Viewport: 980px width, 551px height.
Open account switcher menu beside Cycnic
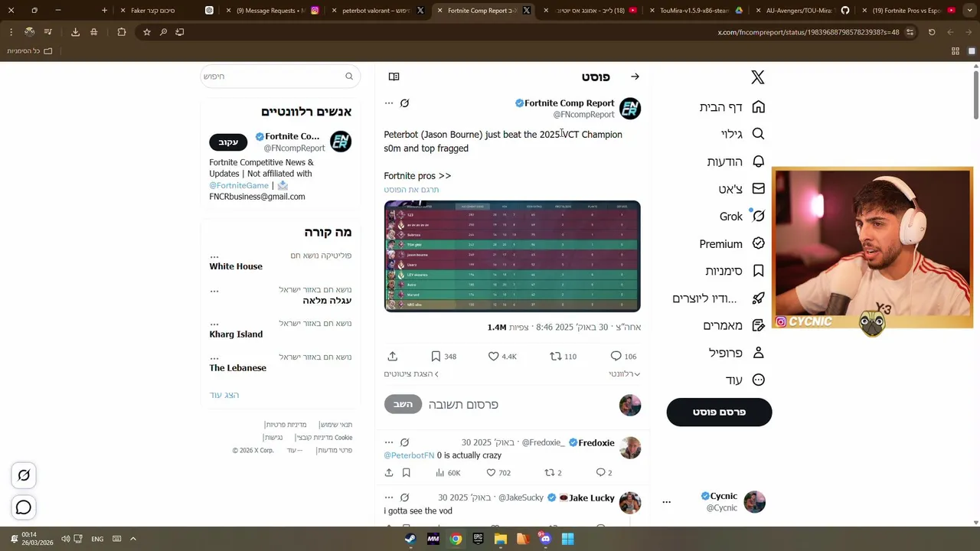coord(666,502)
